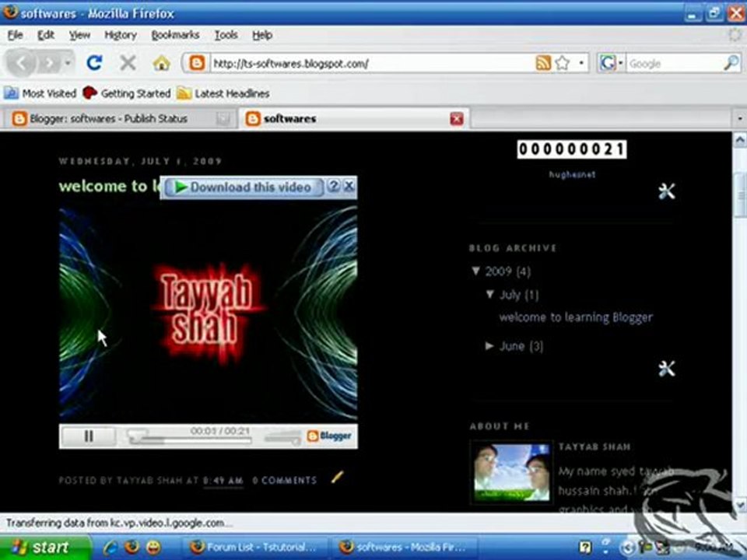Open the 0 Comments link

tap(285, 480)
